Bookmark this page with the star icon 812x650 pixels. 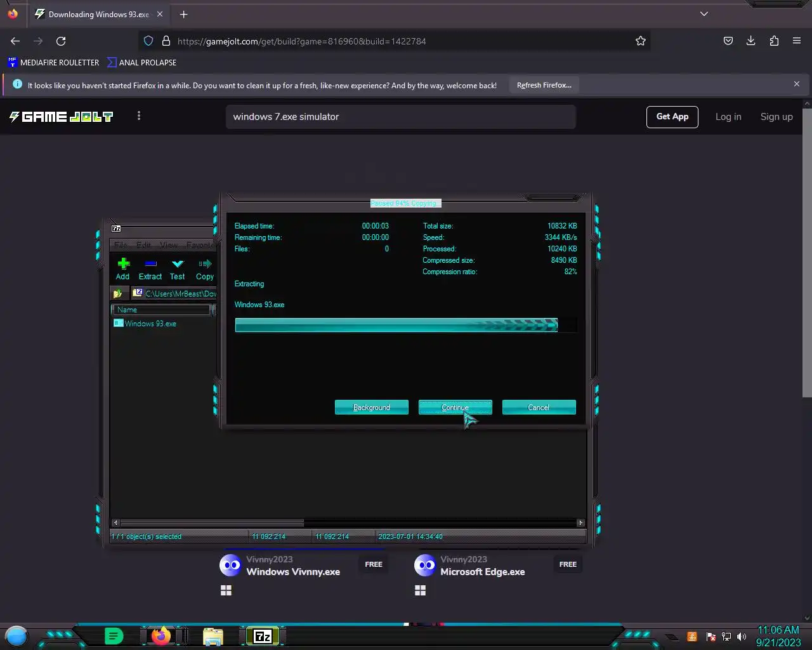641,41
